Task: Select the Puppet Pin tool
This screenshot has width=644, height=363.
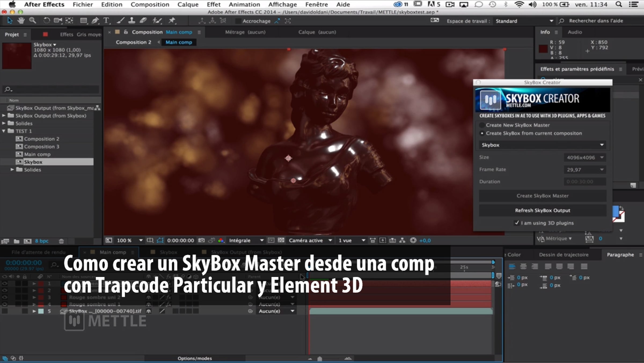Action: (x=172, y=21)
